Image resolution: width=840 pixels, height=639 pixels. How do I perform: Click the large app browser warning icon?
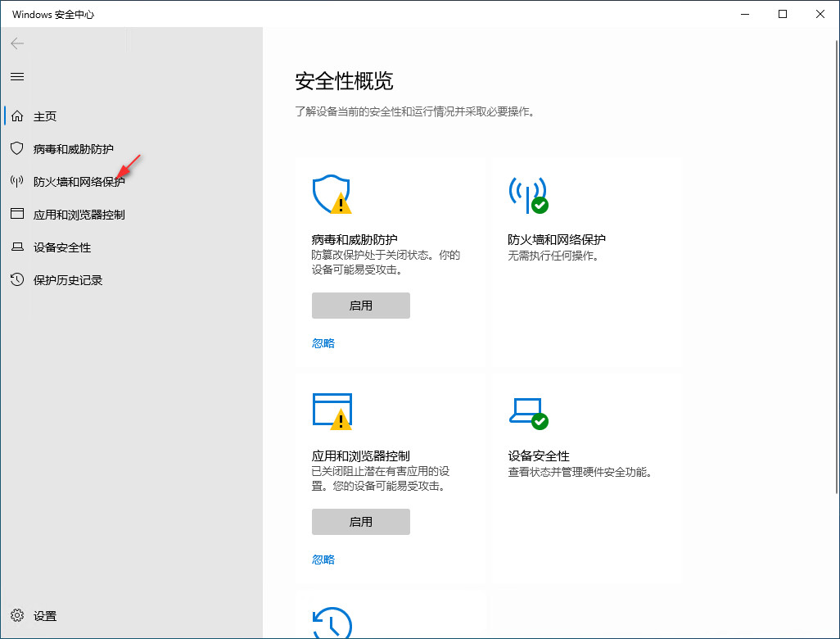point(332,411)
